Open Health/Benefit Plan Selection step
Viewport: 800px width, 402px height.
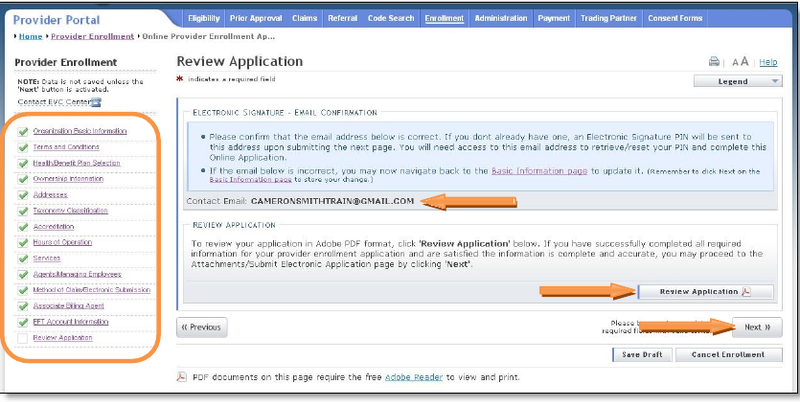tap(77, 163)
